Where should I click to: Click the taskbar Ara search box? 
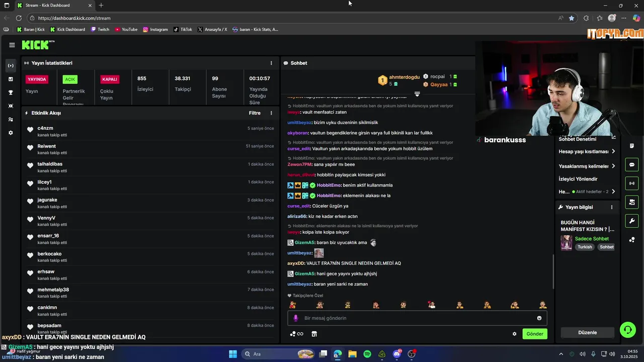click(279, 354)
